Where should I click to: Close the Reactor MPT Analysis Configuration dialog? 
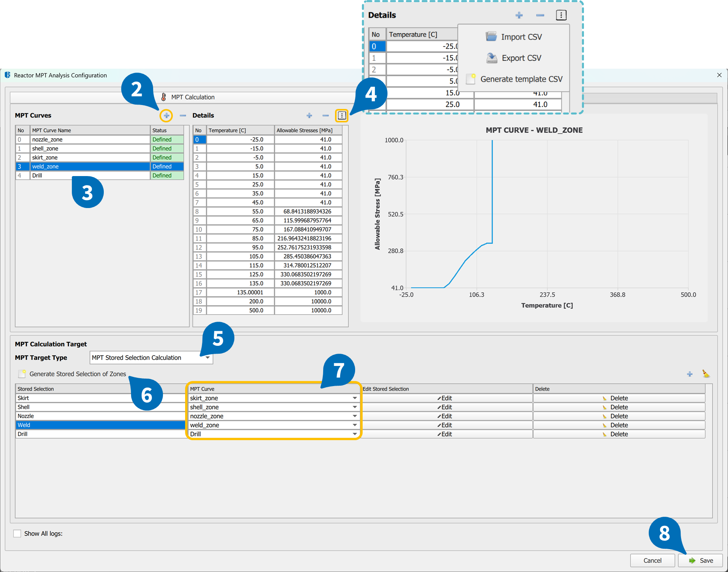(x=719, y=75)
